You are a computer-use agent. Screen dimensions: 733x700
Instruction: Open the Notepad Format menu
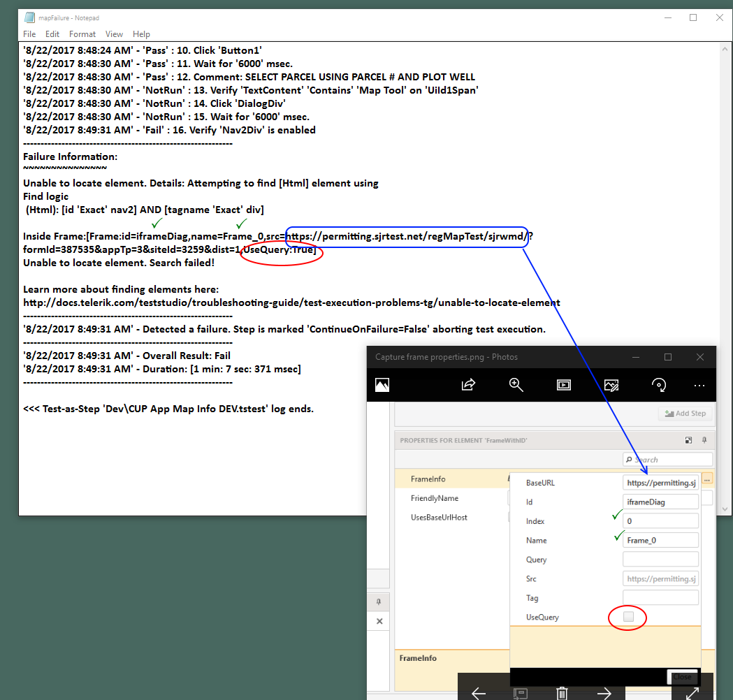click(82, 34)
